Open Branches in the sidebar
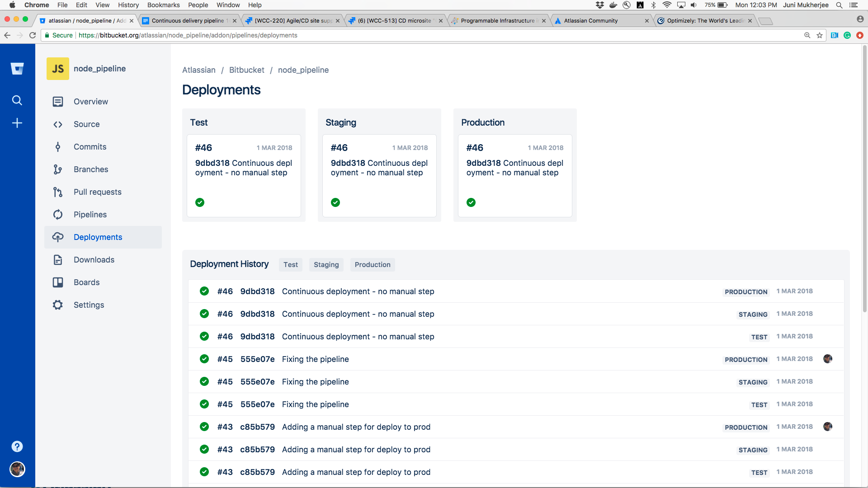The width and height of the screenshot is (868, 488). pyautogui.click(x=90, y=169)
